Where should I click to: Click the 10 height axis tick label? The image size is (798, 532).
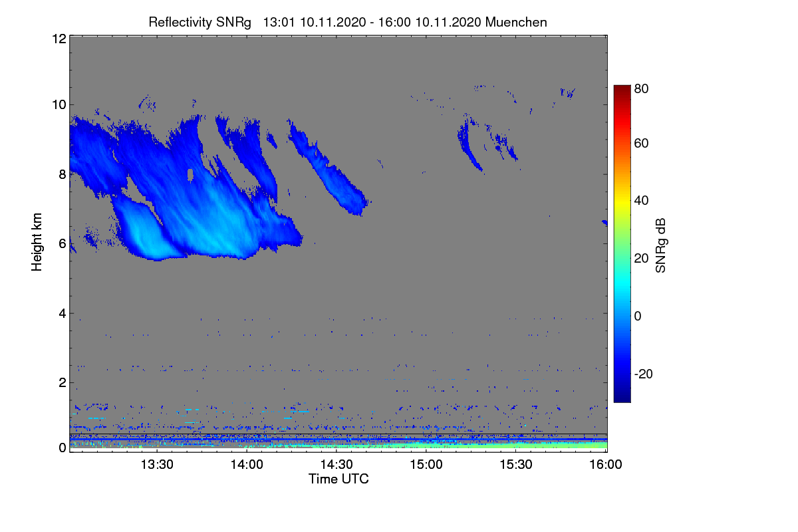pos(59,104)
